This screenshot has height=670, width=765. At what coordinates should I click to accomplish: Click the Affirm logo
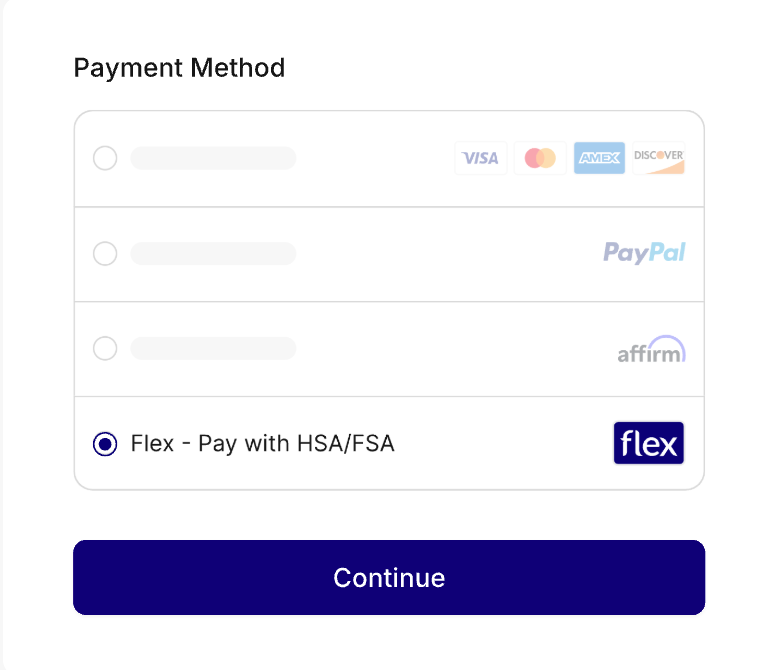click(651, 349)
